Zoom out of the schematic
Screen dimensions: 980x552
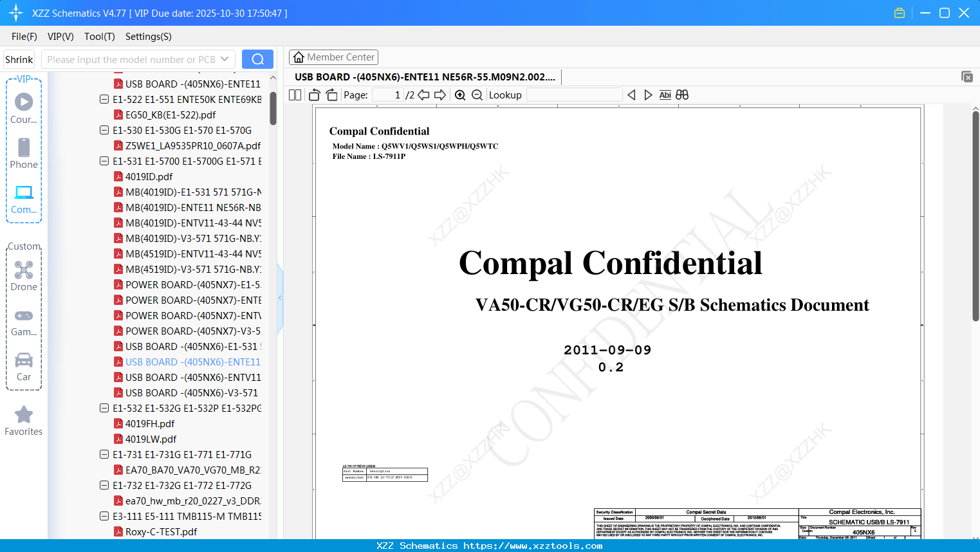tap(477, 95)
